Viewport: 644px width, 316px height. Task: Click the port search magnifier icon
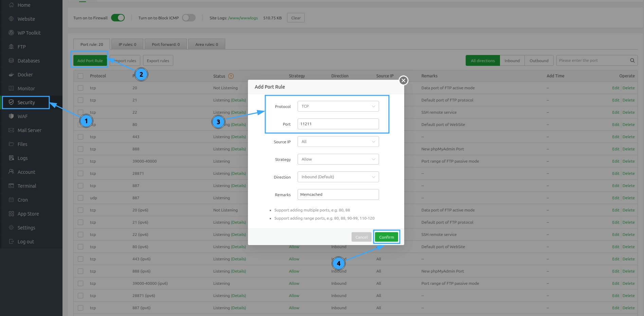click(x=632, y=60)
